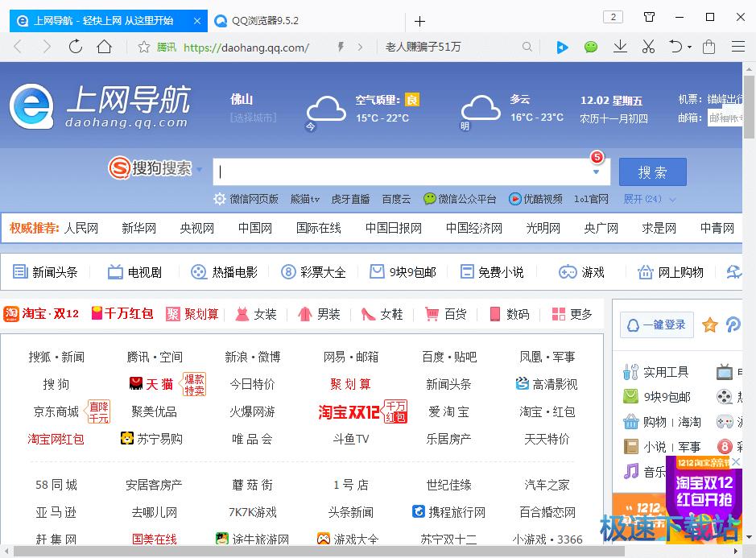Viewport: 756px width, 558px height.
Task: Click the scissors screenshot tool icon
Action: click(x=648, y=47)
